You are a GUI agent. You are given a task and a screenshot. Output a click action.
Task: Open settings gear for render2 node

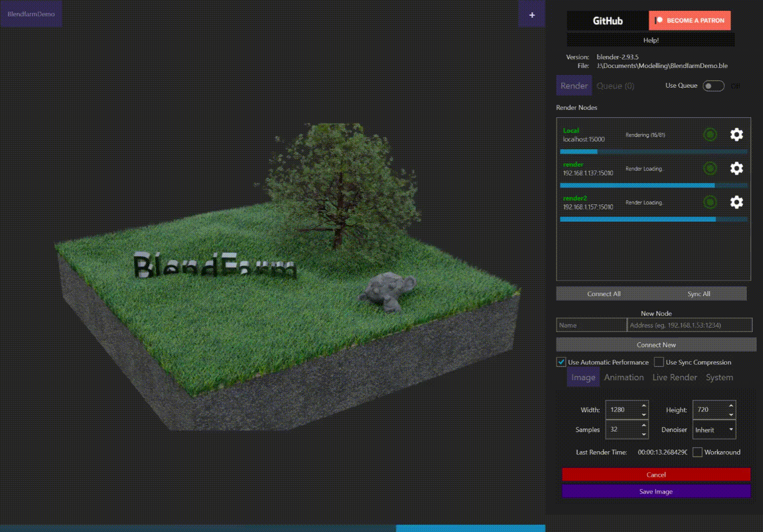click(736, 202)
